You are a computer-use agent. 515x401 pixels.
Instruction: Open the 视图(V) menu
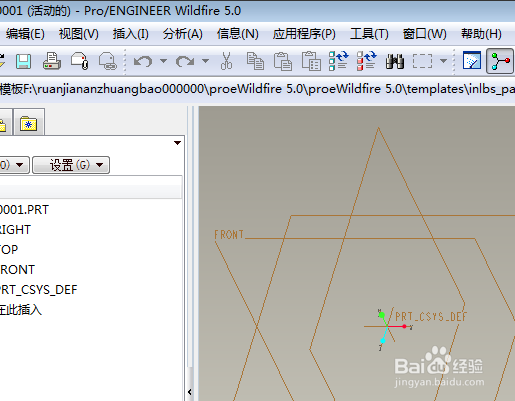click(x=79, y=34)
